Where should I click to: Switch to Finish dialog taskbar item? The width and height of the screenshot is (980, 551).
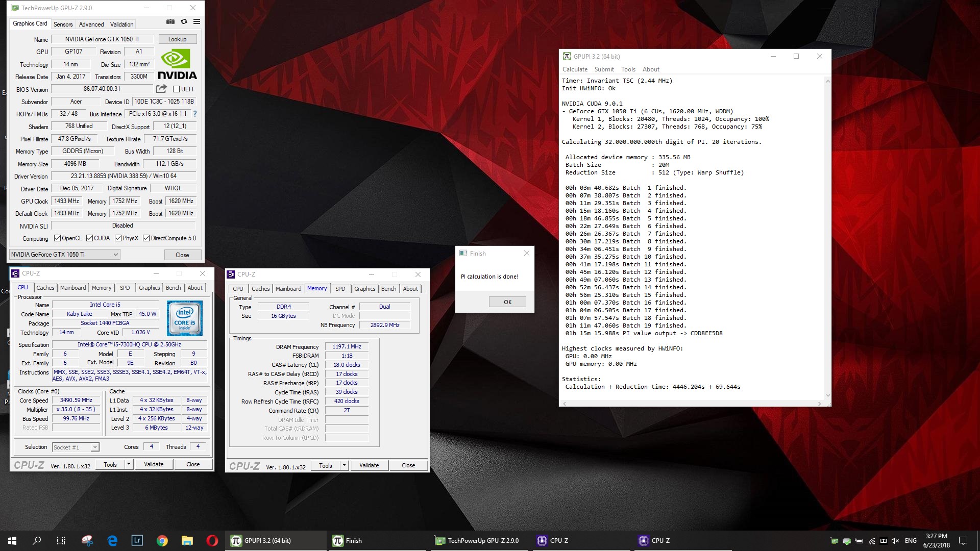pos(378,541)
